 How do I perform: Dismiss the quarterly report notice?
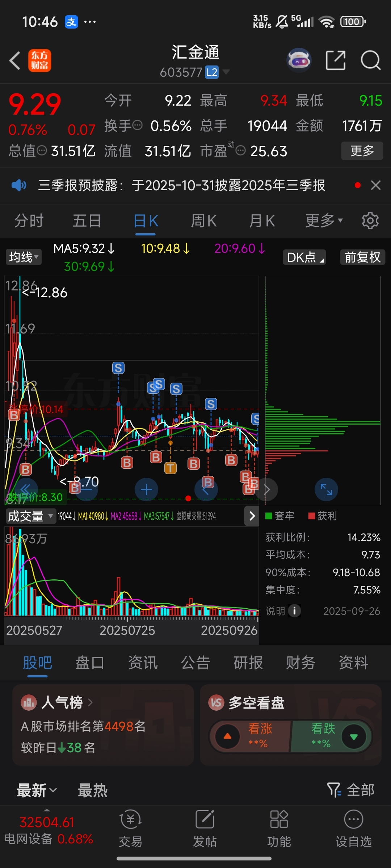tap(376, 185)
